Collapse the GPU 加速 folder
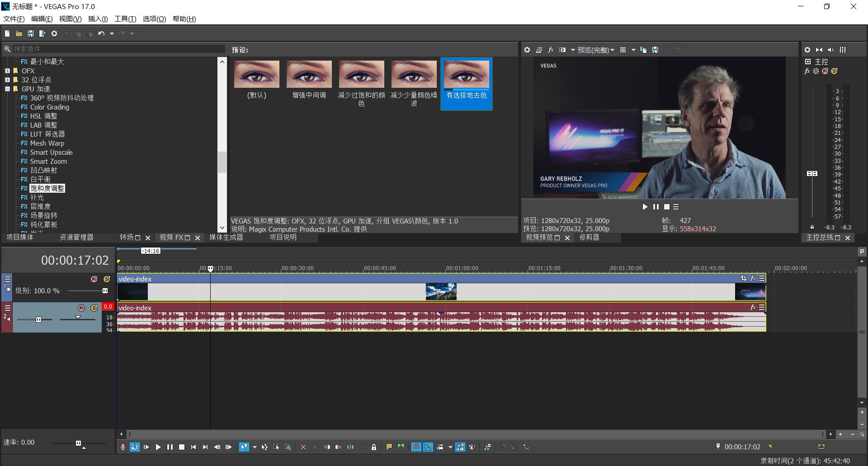Viewport: 868px width, 466px height. point(7,89)
